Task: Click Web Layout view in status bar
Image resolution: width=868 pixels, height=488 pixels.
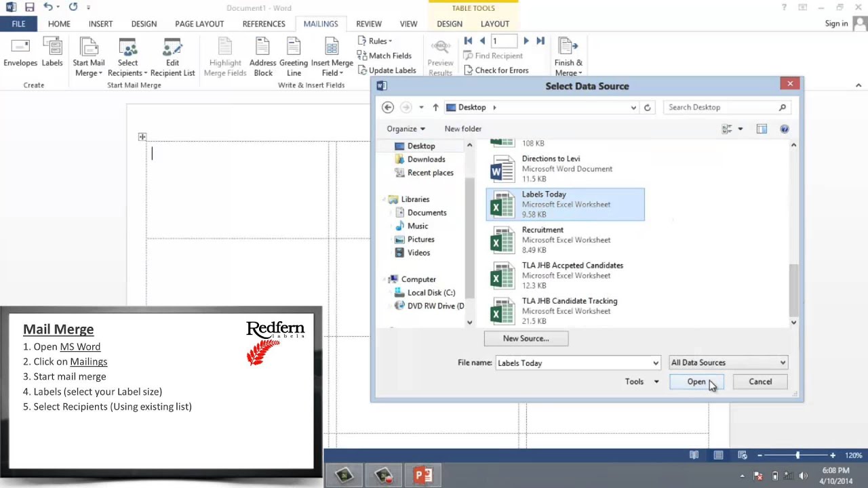Action: (x=743, y=455)
